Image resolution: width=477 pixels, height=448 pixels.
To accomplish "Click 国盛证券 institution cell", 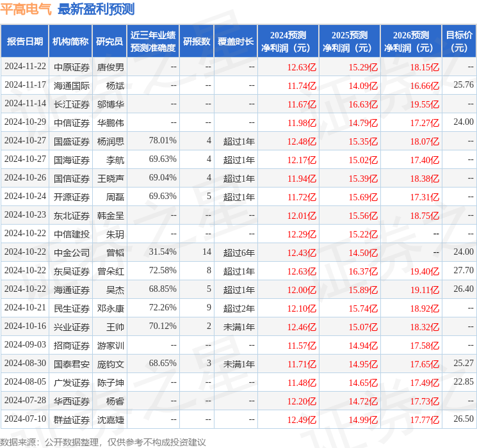I will 72,141.
